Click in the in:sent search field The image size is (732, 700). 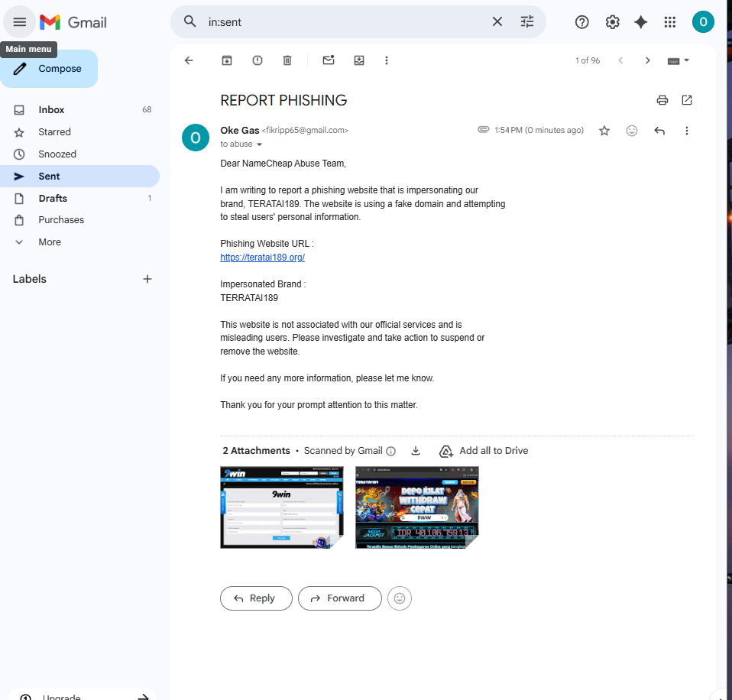point(345,22)
